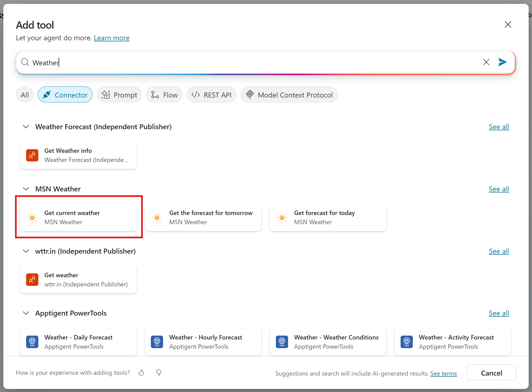The width and height of the screenshot is (532, 392).
Task: Add the wttr.in Get weather tool
Action: pos(78,280)
